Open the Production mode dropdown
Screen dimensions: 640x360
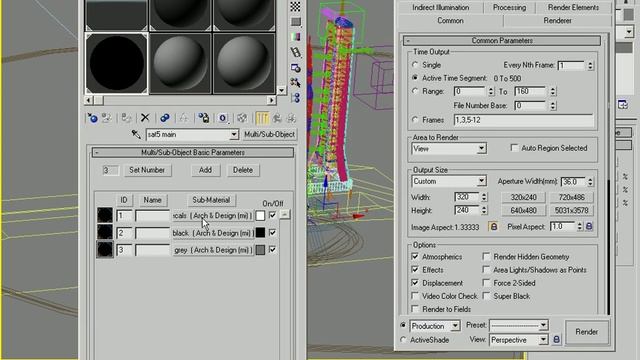455,326
